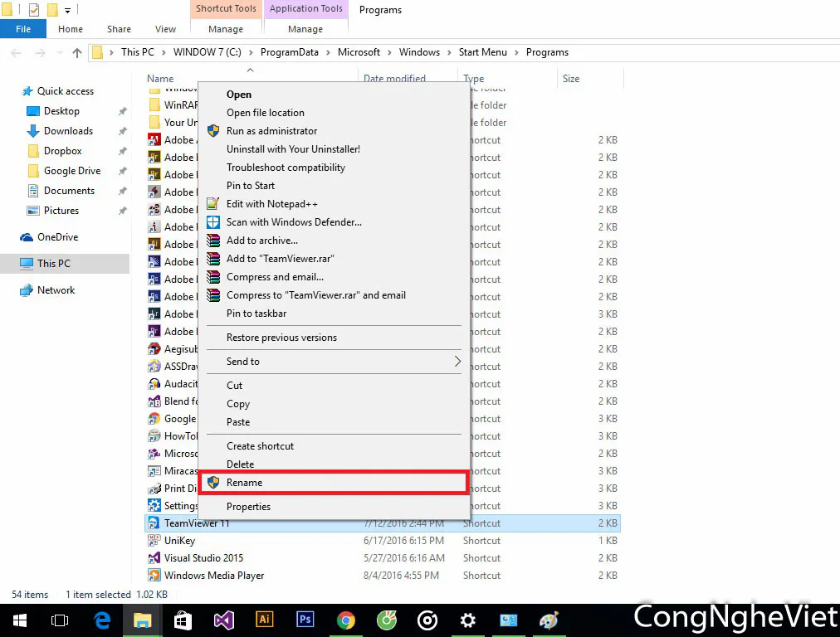The height and width of the screenshot is (637, 840).
Task: Select the Visual Studio 2015 row
Action: click(383, 557)
